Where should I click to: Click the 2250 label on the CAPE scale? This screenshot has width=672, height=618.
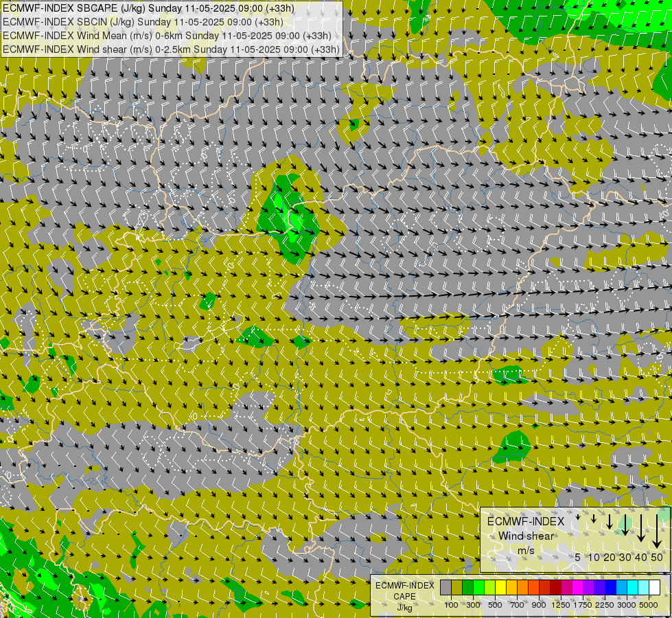[x=604, y=605]
